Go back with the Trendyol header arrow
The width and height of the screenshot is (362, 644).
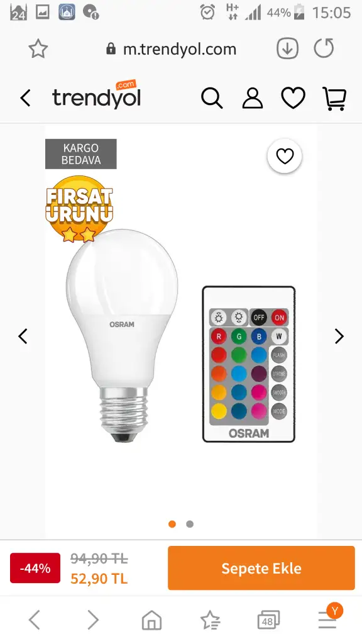25,99
